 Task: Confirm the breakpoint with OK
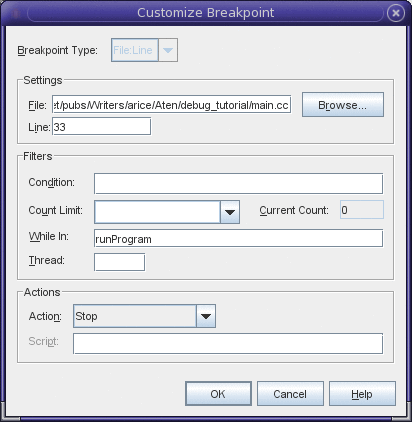click(x=218, y=394)
